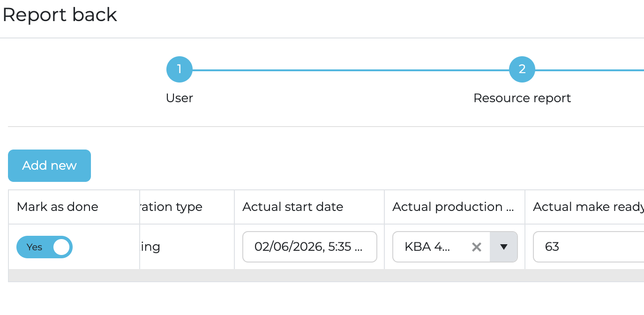Click the Actual start date column header
This screenshot has height=315, width=644.
pyautogui.click(x=293, y=207)
